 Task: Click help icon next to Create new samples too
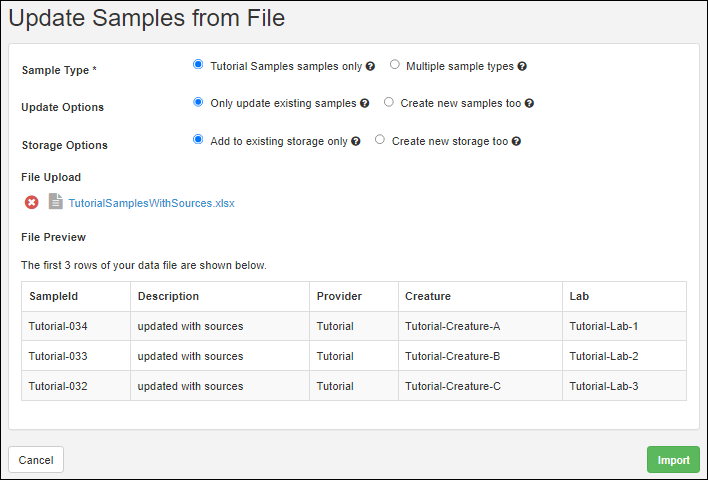529,103
